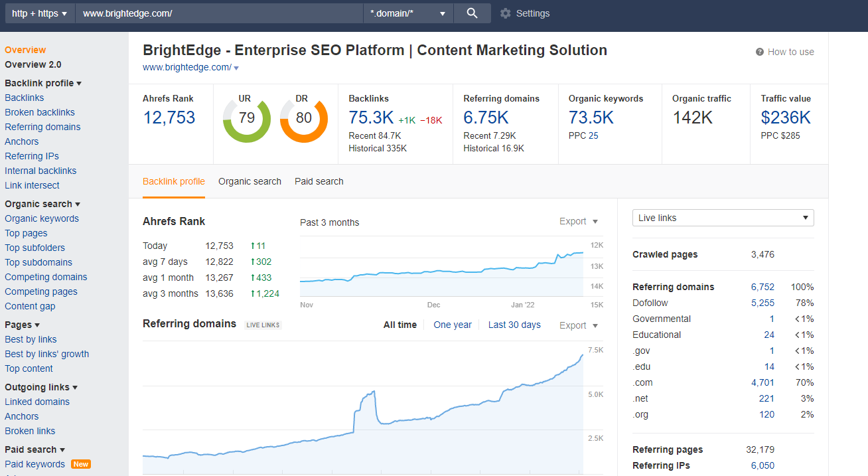Click the magnifier search button

pos(472,13)
